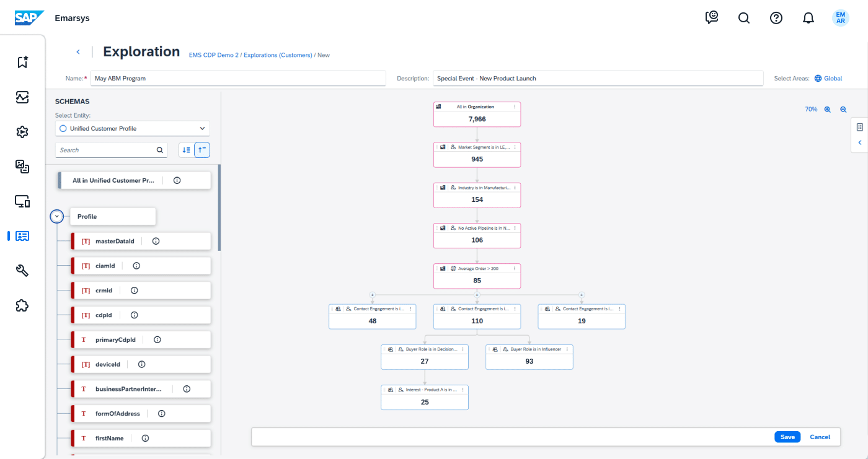The image size is (868, 459).
Task: Open the EM AR user avatar menu
Action: click(840, 17)
